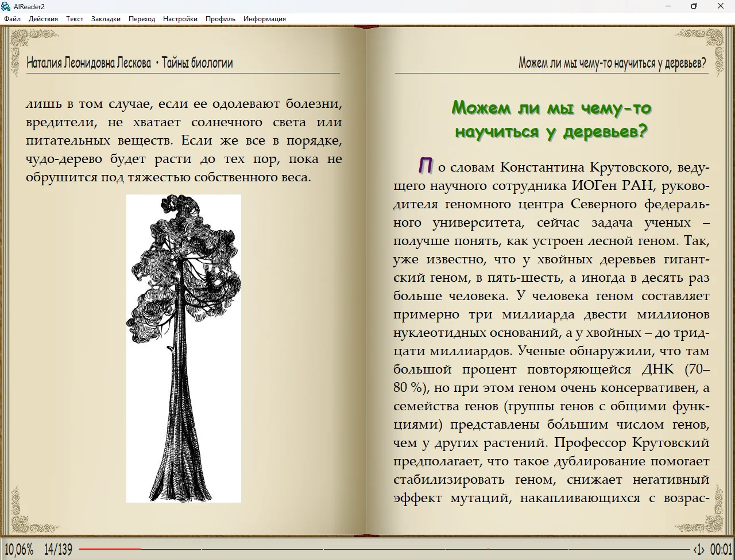Click the 10,06% reading percentage indicator

coord(19,549)
